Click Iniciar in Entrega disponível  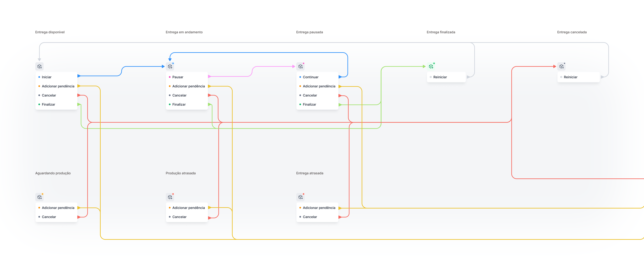point(46,77)
